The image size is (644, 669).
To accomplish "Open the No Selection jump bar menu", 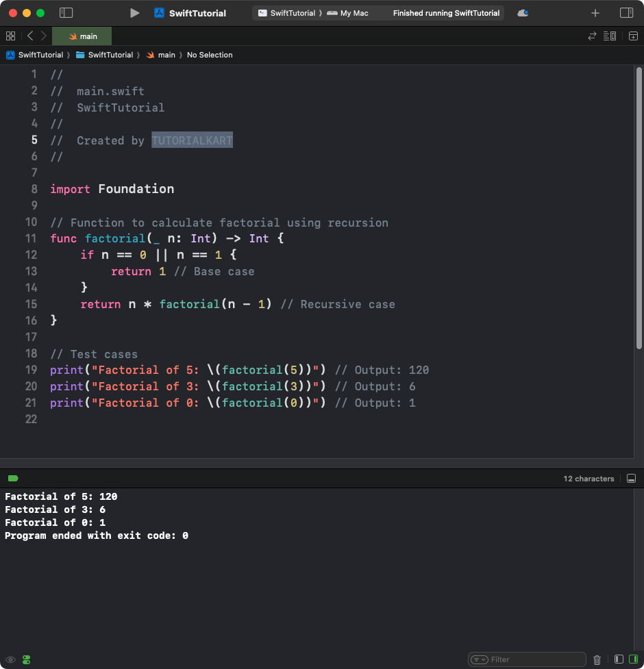I will click(x=210, y=55).
